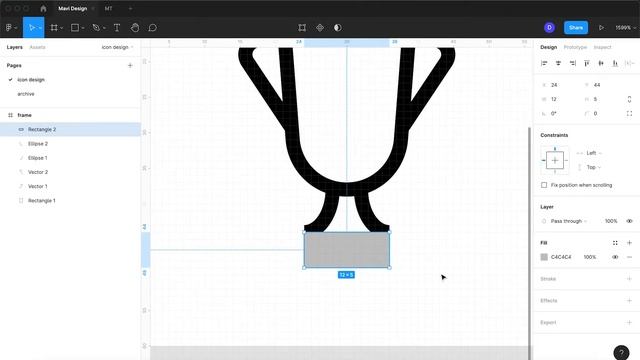Click the Create component icon

coord(320,28)
